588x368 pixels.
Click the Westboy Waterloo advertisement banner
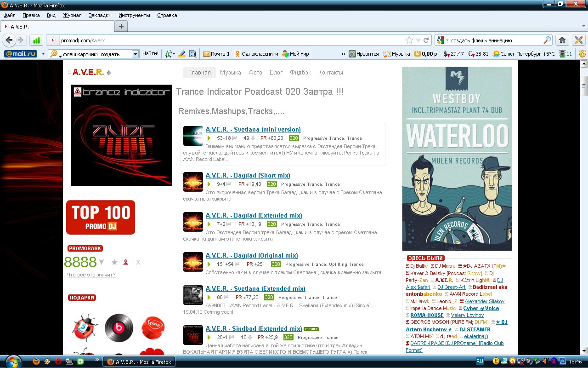point(457,159)
